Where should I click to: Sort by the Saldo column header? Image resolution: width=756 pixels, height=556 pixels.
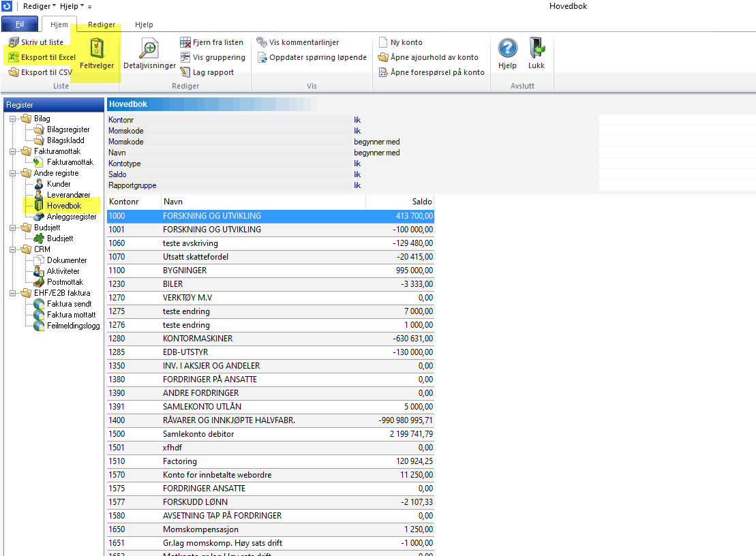[399, 202]
